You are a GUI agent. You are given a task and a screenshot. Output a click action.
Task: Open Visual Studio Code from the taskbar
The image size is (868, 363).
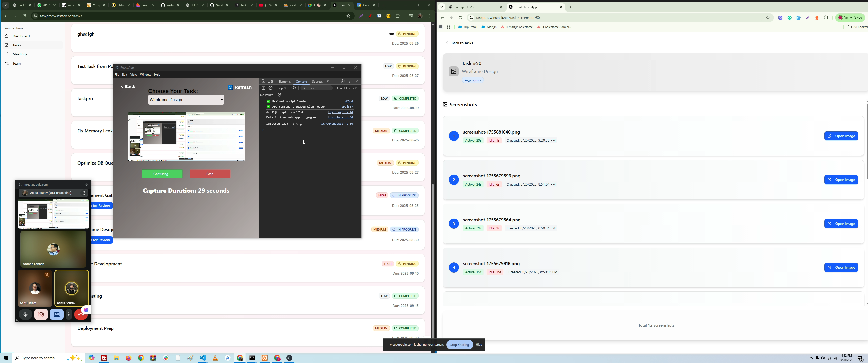203,358
